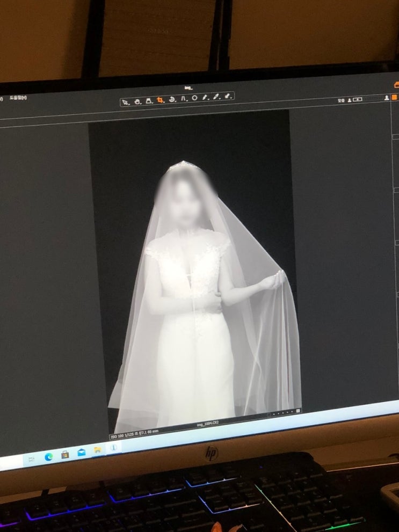Image resolution: width=399 pixels, height=532 pixels.
Task: Click the user profile icon at far right
Action: [x=387, y=98]
